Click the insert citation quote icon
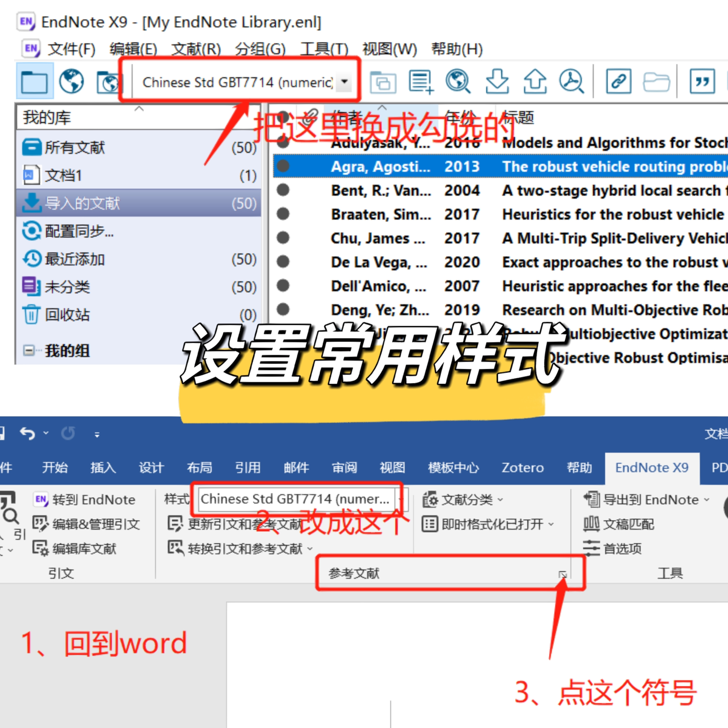The height and width of the screenshot is (728, 728). point(702,81)
